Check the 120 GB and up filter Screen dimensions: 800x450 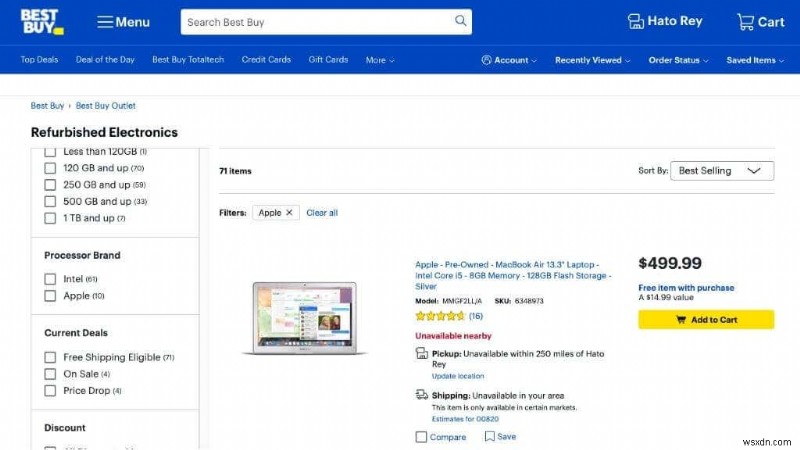click(50, 168)
